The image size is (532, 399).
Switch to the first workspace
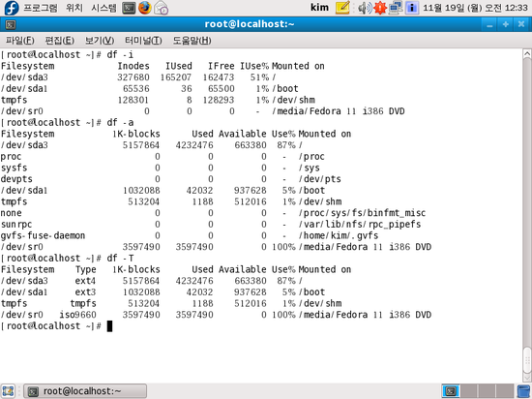[451, 391]
